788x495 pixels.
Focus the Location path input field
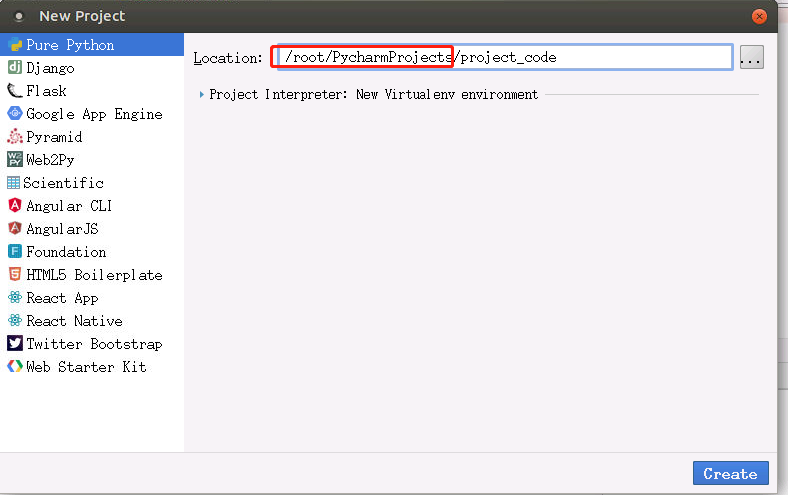coord(505,57)
